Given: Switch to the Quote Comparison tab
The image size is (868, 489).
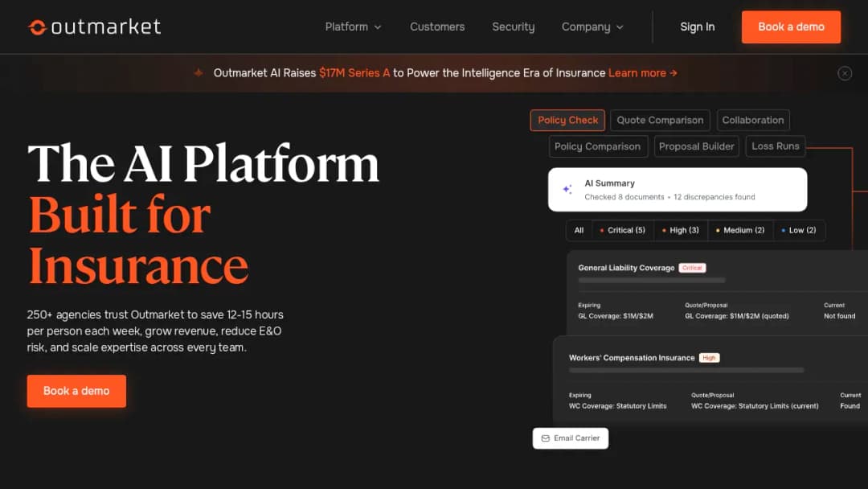Looking at the screenshot, I should [660, 120].
